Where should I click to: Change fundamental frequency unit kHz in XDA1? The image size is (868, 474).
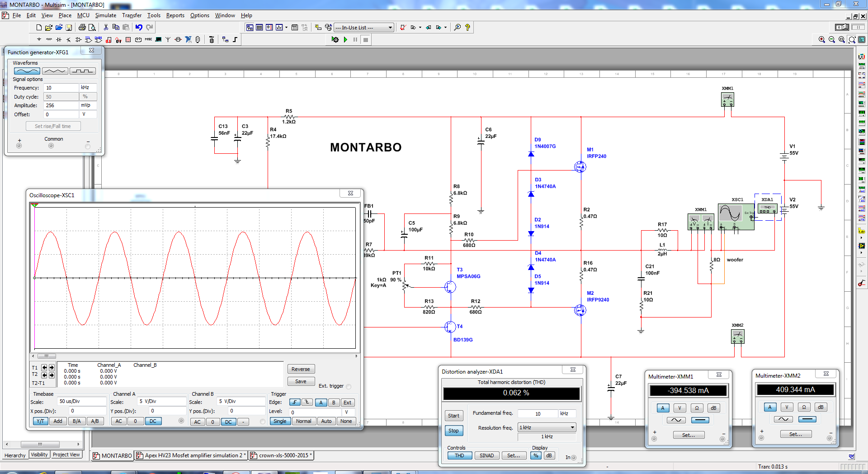pos(567,413)
